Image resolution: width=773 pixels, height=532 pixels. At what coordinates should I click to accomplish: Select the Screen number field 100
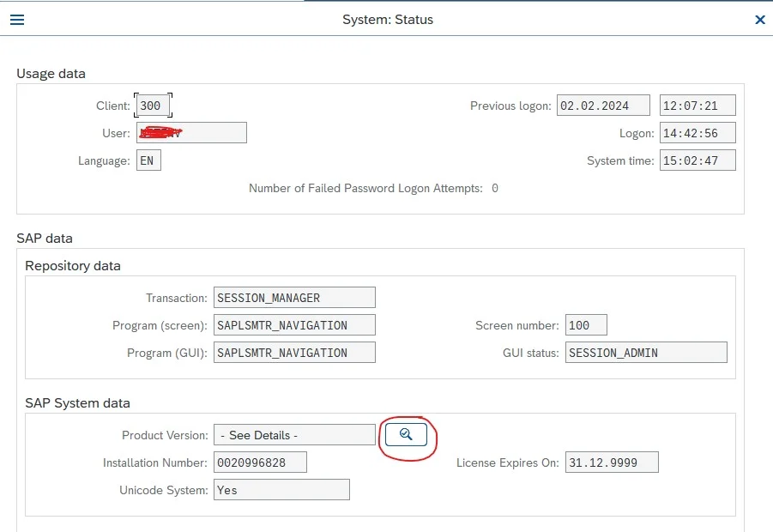tap(586, 325)
